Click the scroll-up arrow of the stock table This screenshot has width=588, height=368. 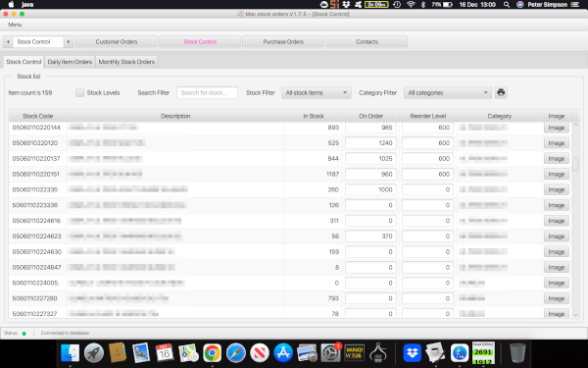click(x=575, y=125)
